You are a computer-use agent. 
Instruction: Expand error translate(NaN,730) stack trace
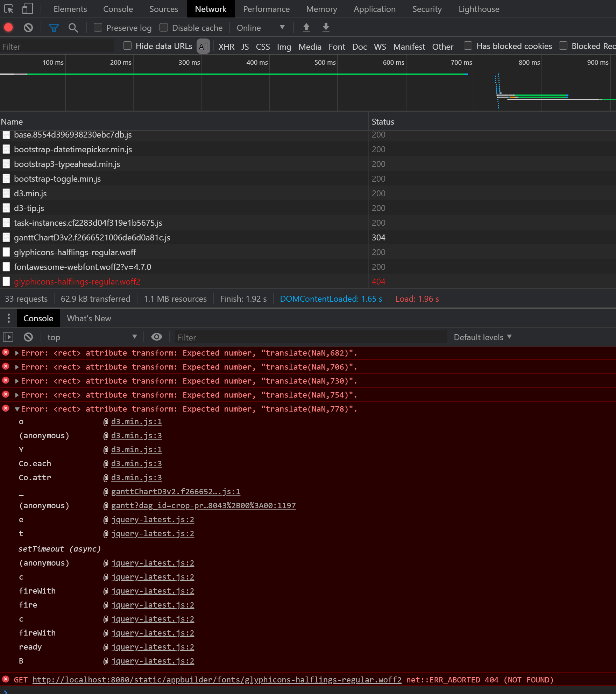pyautogui.click(x=17, y=381)
